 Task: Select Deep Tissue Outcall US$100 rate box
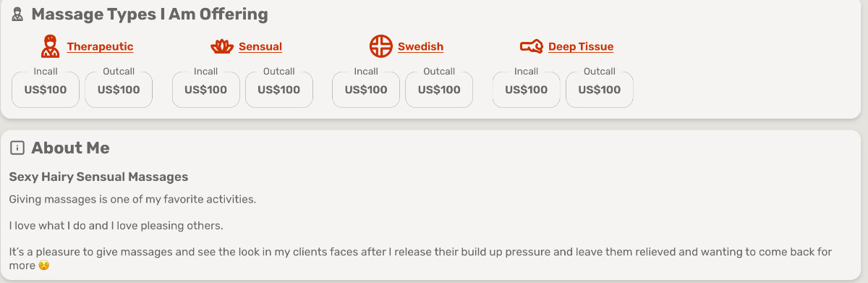tap(600, 90)
